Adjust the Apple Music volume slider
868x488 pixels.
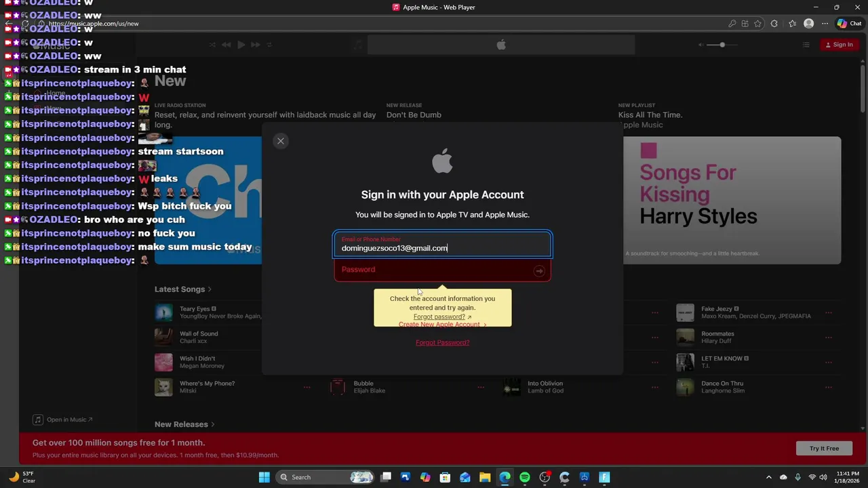(x=722, y=45)
